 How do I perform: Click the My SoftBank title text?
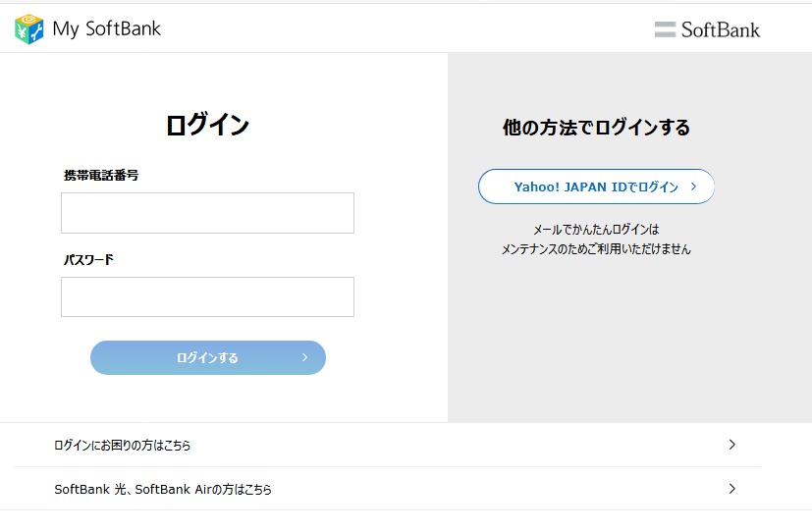coord(107,29)
